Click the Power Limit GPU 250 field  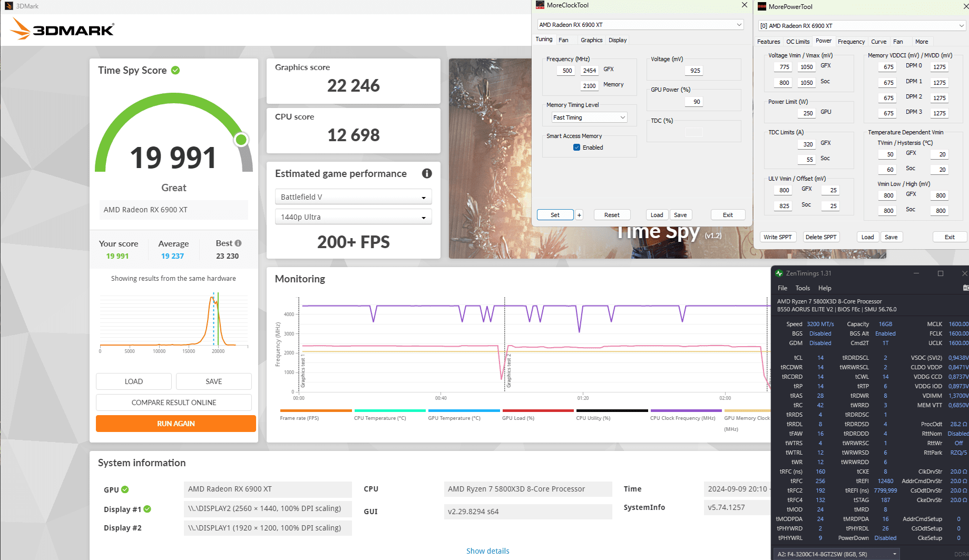pos(807,113)
